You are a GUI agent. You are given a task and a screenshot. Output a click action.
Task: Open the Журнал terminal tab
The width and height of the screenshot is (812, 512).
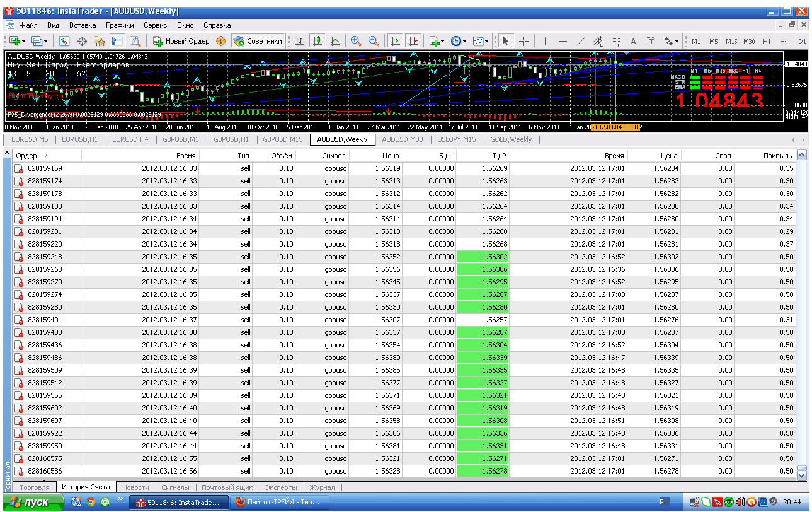tap(323, 487)
